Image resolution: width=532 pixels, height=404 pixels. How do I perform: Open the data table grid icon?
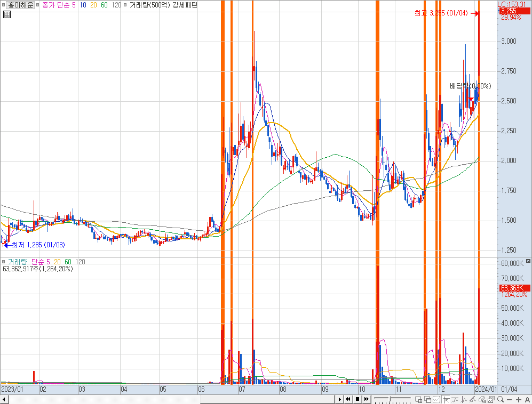coord(7,14)
